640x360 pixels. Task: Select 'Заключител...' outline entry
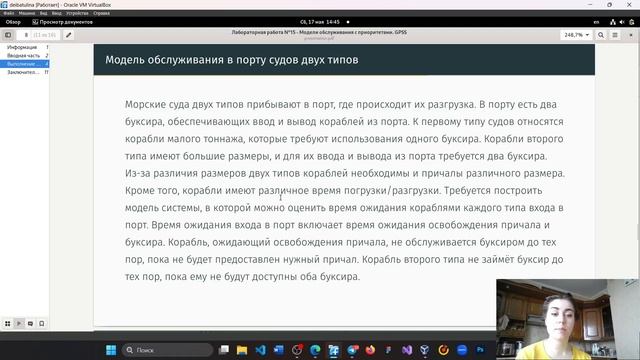click(24, 72)
